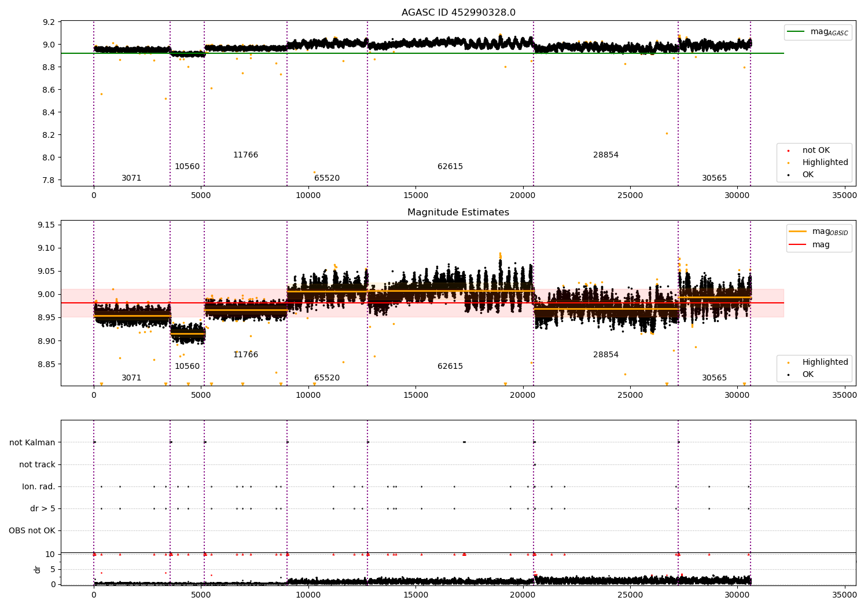Click the 7.8 y-axis tick of top plot
The width and height of the screenshot is (868, 608).
pos(50,180)
